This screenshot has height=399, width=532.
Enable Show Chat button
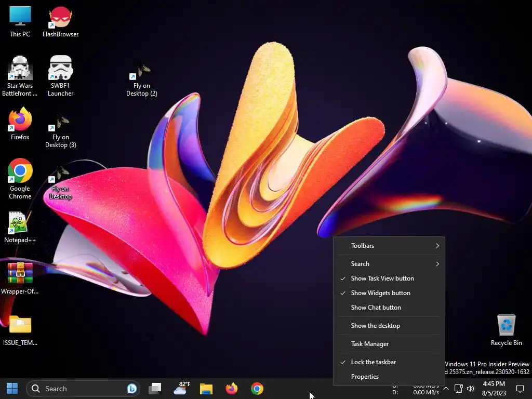(x=389, y=308)
